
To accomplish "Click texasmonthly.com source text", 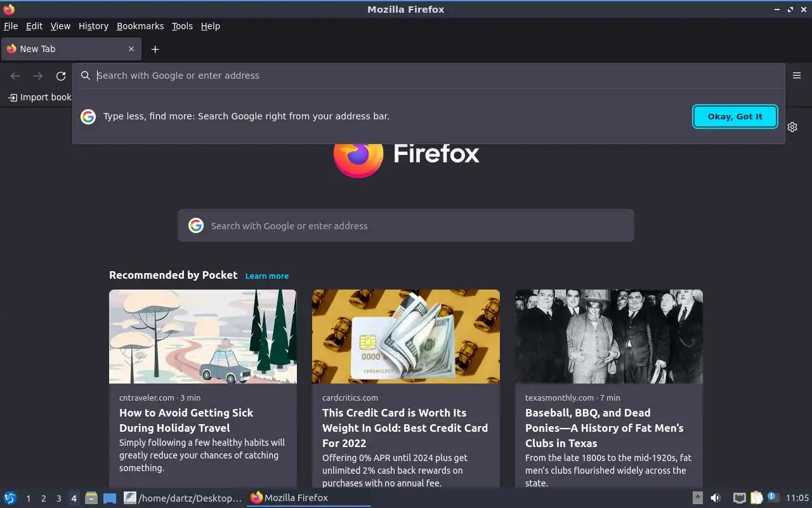I will point(560,398).
